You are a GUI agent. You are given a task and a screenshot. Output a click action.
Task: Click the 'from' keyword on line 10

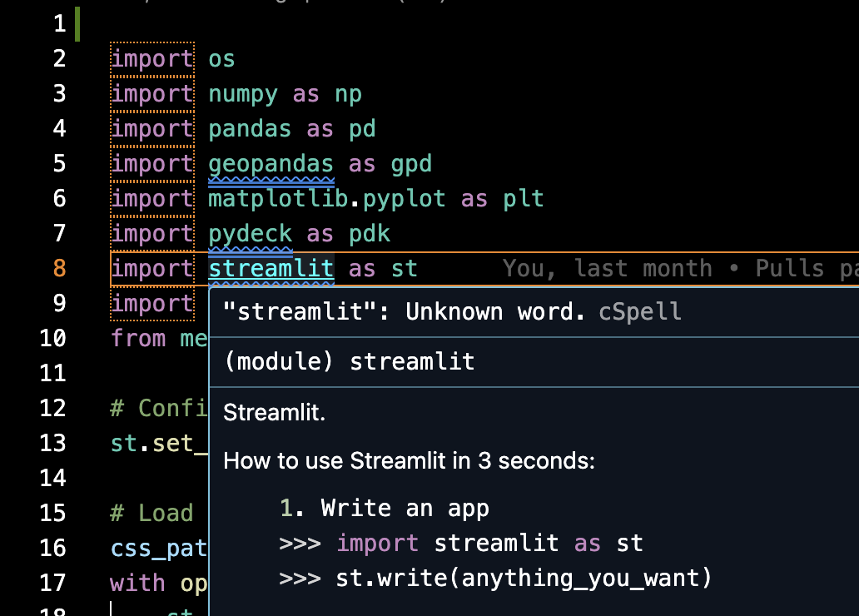[x=138, y=338]
